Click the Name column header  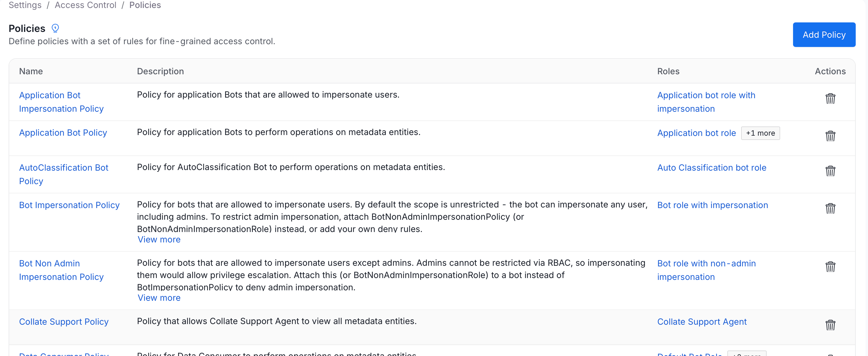(x=31, y=72)
